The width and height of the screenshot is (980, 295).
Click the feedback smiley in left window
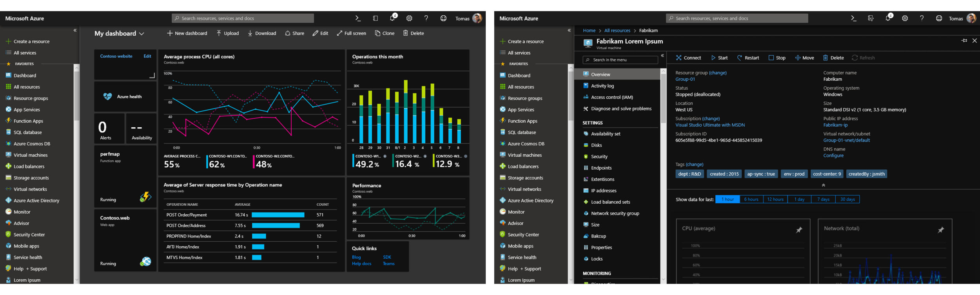tap(443, 18)
